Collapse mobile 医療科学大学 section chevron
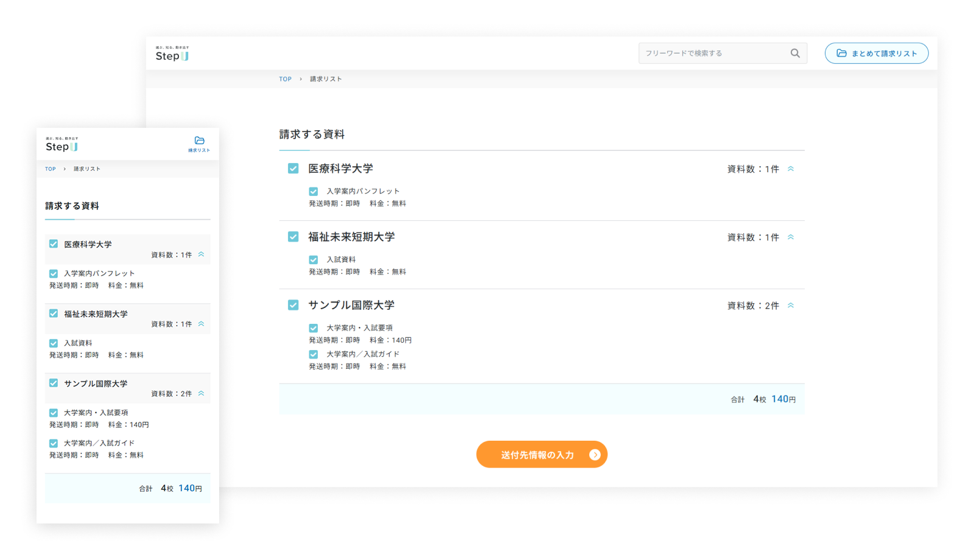 pyautogui.click(x=201, y=254)
